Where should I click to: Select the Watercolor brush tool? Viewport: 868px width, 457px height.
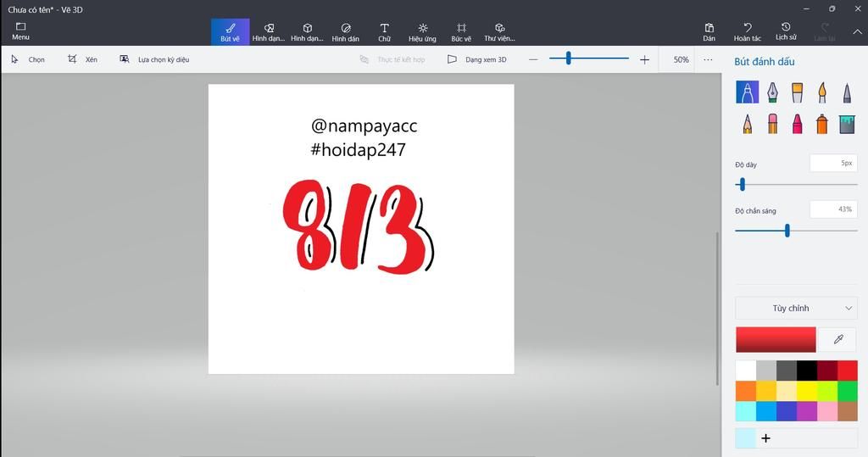point(822,92)
